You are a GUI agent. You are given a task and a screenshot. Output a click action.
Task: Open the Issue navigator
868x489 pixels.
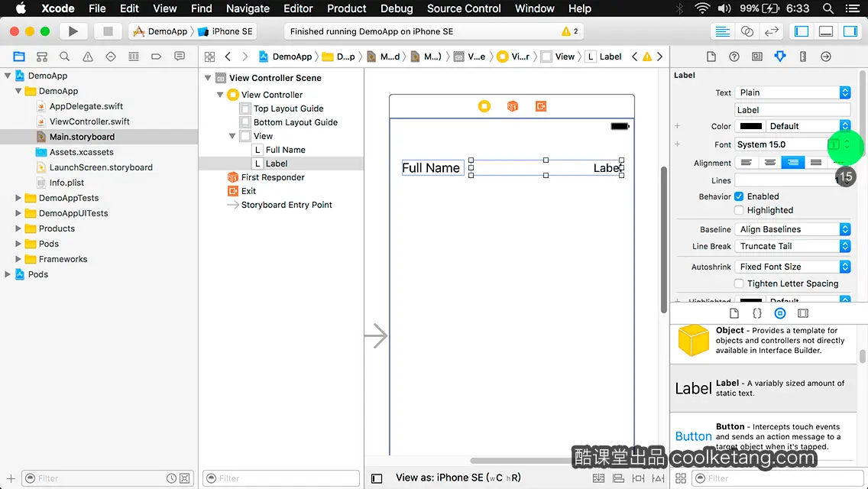pyautogui.click(x=87, y=57)
